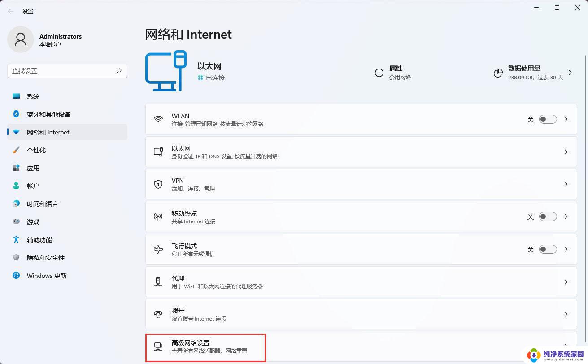
Task: Click the vertical scrollbar on right
Action: click(x=585, y=179)
